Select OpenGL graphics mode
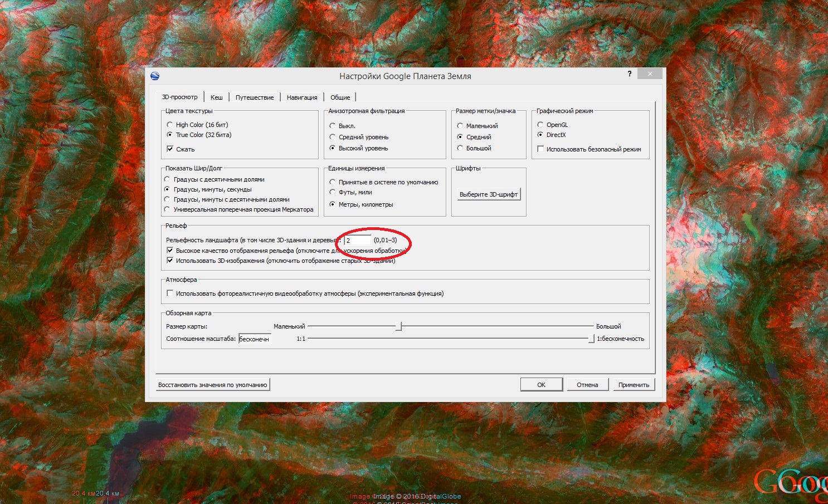 [540, 125]
